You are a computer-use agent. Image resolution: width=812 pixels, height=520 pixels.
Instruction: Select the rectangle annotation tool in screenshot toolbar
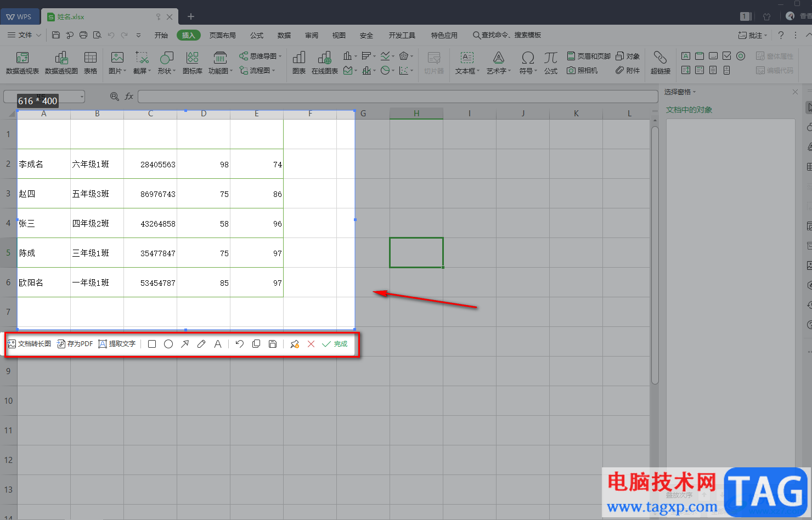point(152,344)
